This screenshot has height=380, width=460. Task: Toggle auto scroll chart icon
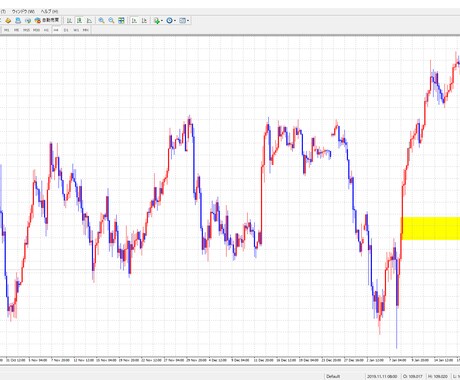(134, 21)
